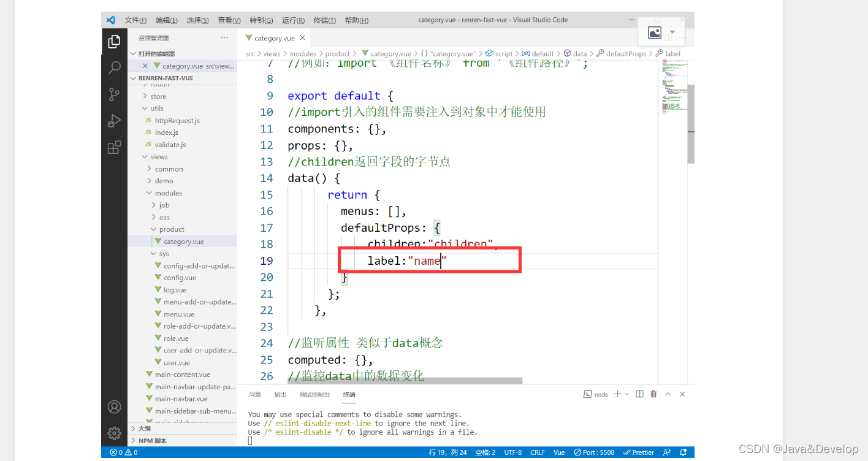Open the 帮助(H) menu
Viewport: 868px width, 461px height.
click(x=357, y=20)
